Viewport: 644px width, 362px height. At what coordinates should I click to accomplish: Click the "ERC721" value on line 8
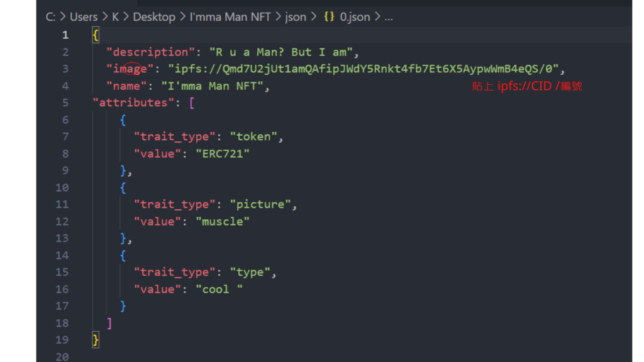(223, 153)
